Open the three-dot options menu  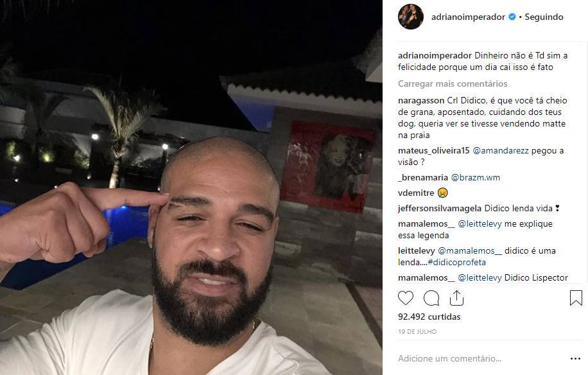(575, 359)
